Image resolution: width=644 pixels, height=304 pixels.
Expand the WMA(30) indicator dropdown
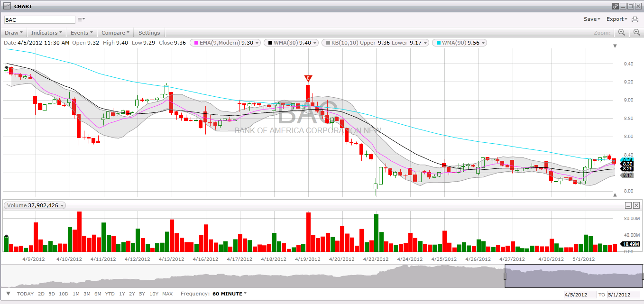tap(315, 43)
